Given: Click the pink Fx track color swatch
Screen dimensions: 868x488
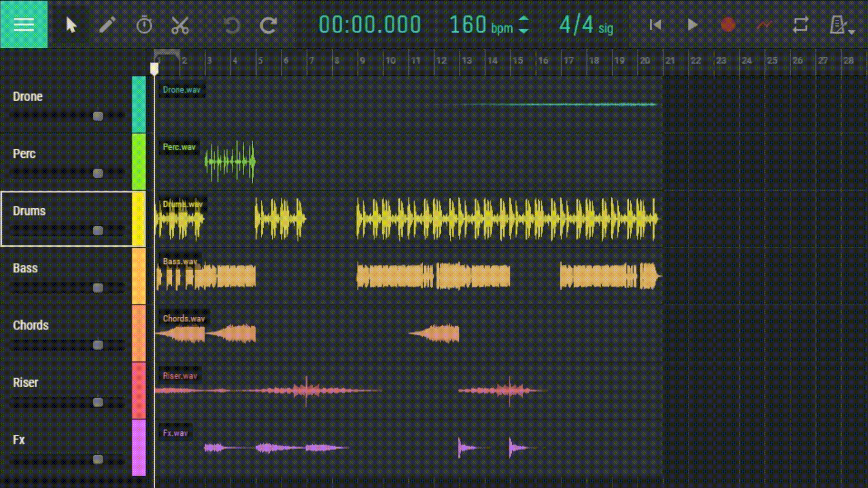Looking at the screenshot, I should 139,447.
